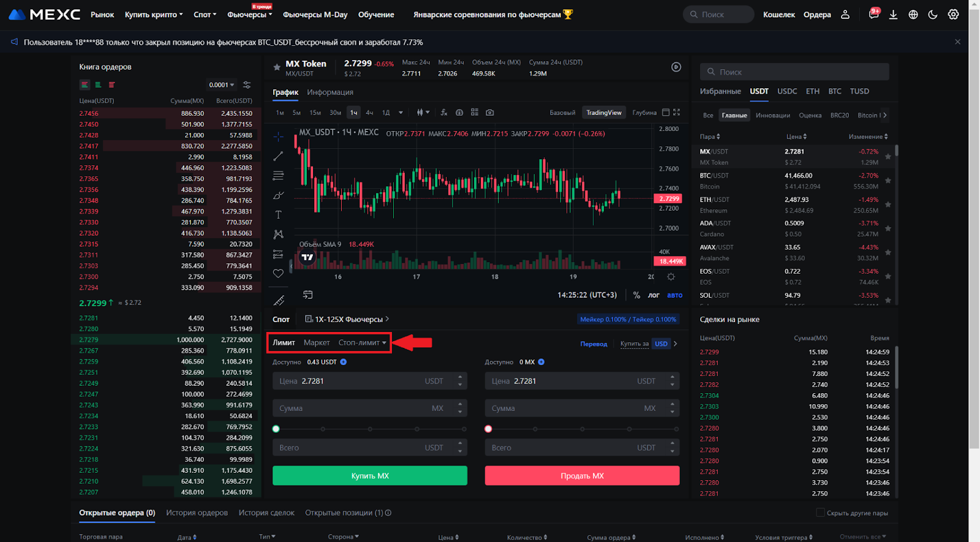
Task: Click the green Buy MX button
Action: pyautogui.click(x=369, y=476)
